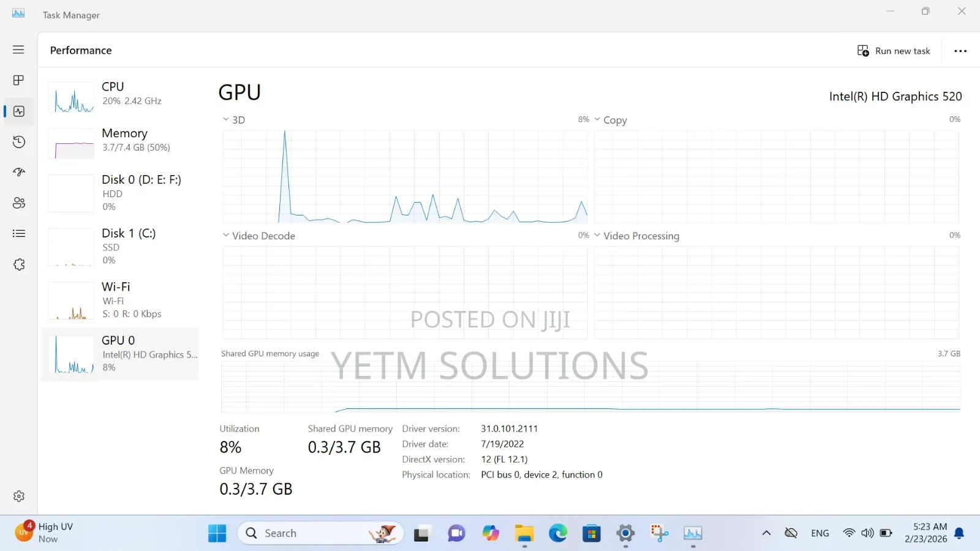
Task: Open the navigation hamburger menu
Action: [x=18, y=50]
